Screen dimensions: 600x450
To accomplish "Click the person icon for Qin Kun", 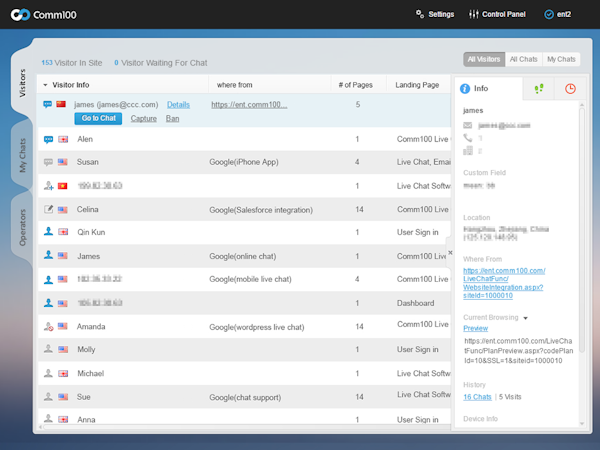I will [x=48, y=232].
